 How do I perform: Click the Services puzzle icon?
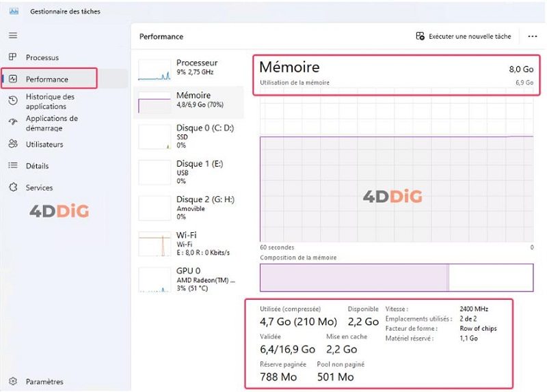click(13, 187)
